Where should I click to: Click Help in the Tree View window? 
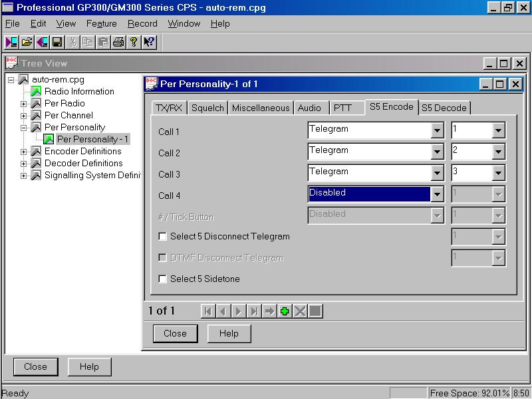click(x=89, y=367)
